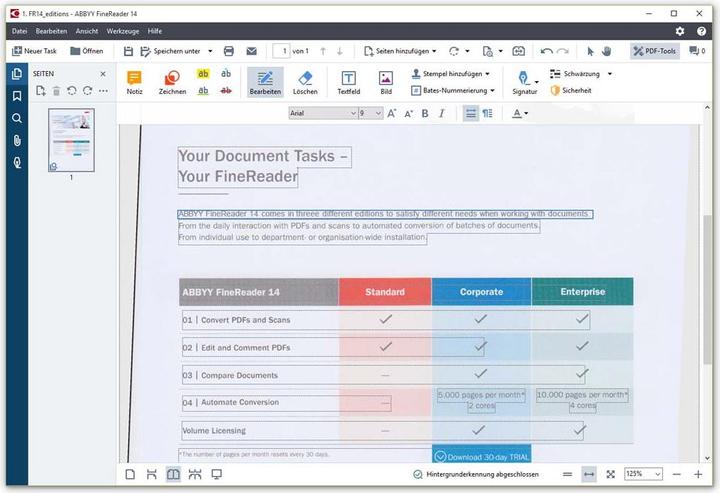720x493 pixels.
Task: Close the Seiten panel
Action: [x=103, y=74]
